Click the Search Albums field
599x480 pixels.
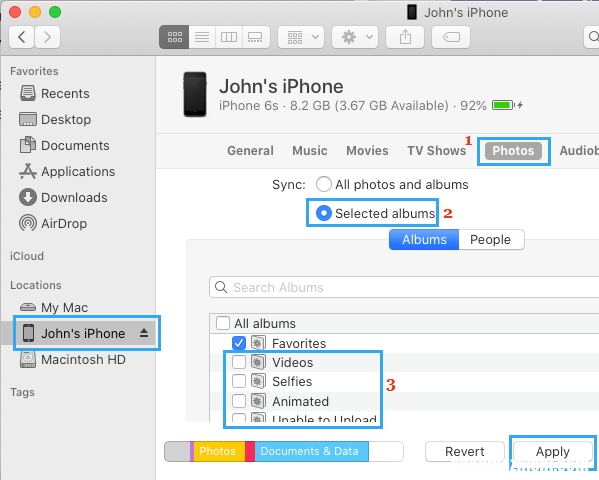tap(404, 287)
